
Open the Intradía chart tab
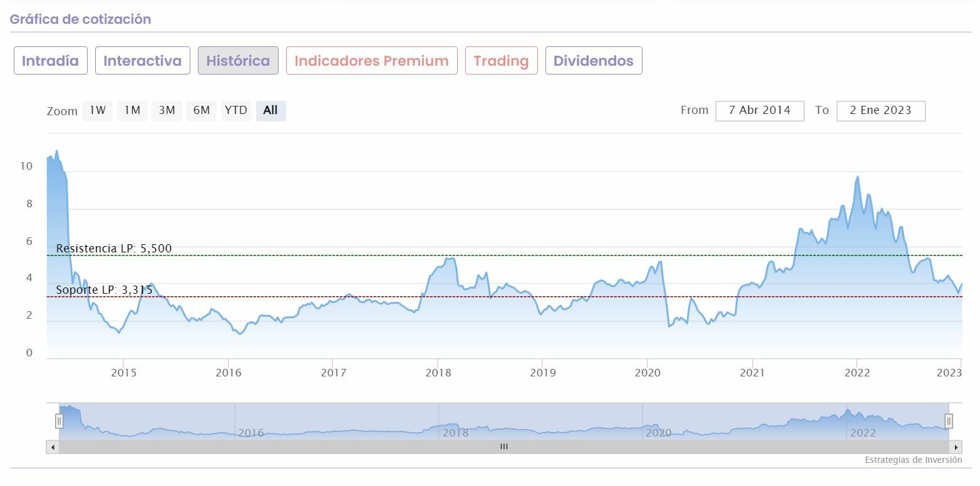click(x=50, y=61)
